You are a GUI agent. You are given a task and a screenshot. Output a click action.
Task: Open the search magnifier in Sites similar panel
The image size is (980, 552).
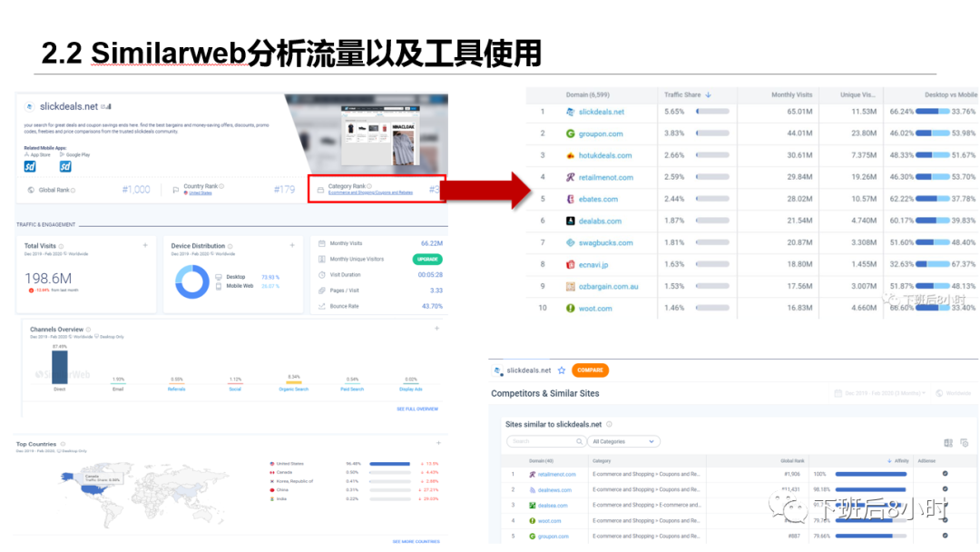[x=578, y=442]
